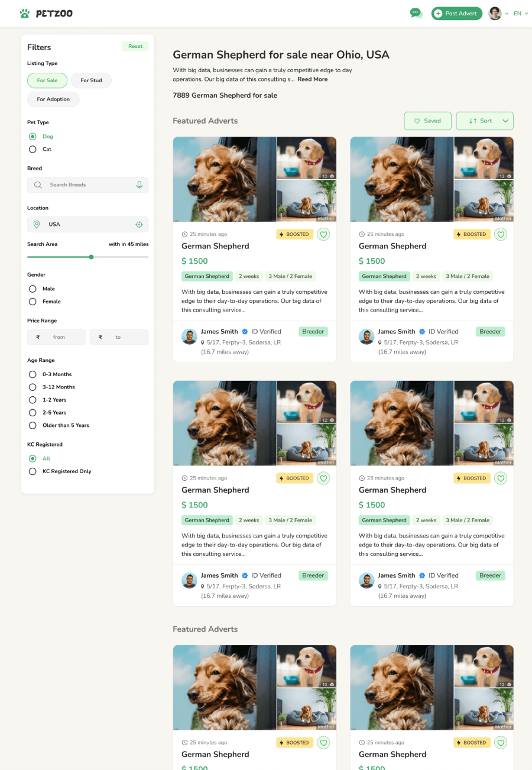The image size is (532, 770).
Task: Click the user profile avatar in header
Action: click(495, 13)
